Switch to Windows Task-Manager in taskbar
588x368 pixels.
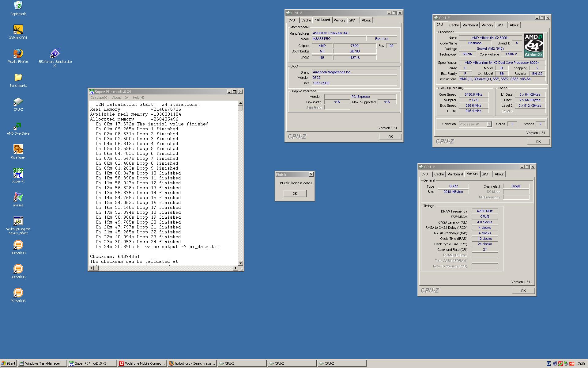pyautogui.click(x=42, y=363)
